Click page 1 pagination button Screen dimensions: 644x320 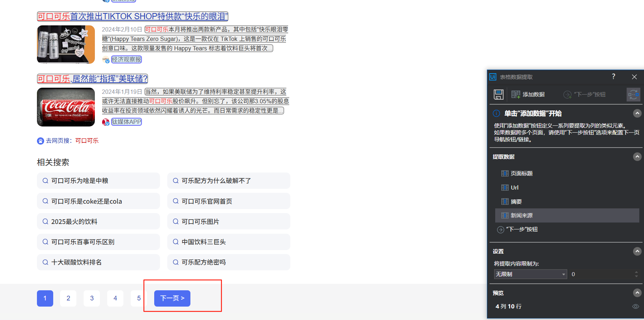pos(45,298)
